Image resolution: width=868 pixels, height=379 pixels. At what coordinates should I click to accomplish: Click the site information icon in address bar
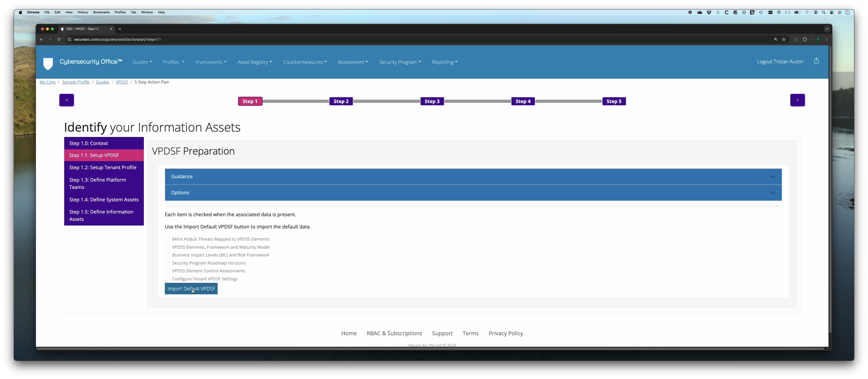click(69, 39)
